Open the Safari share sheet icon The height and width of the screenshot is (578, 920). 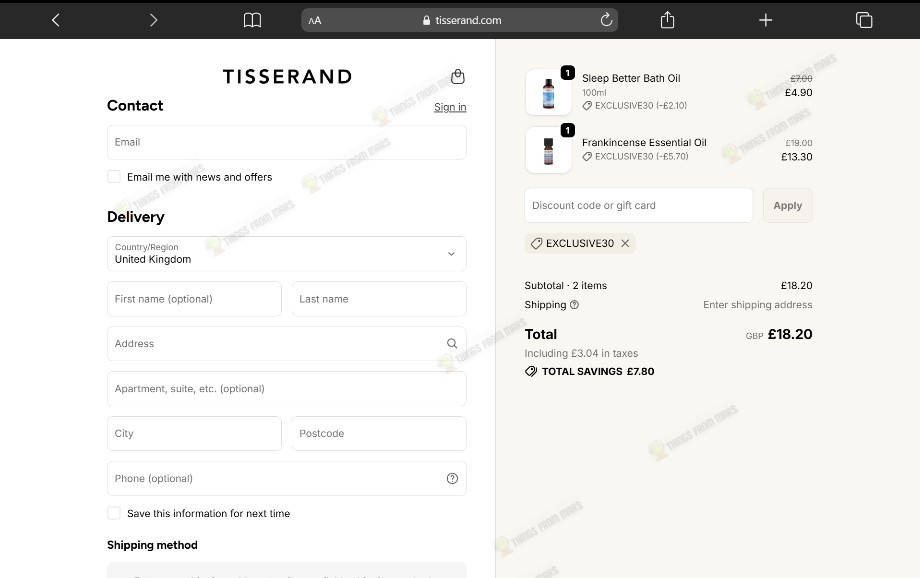(667, 20)
